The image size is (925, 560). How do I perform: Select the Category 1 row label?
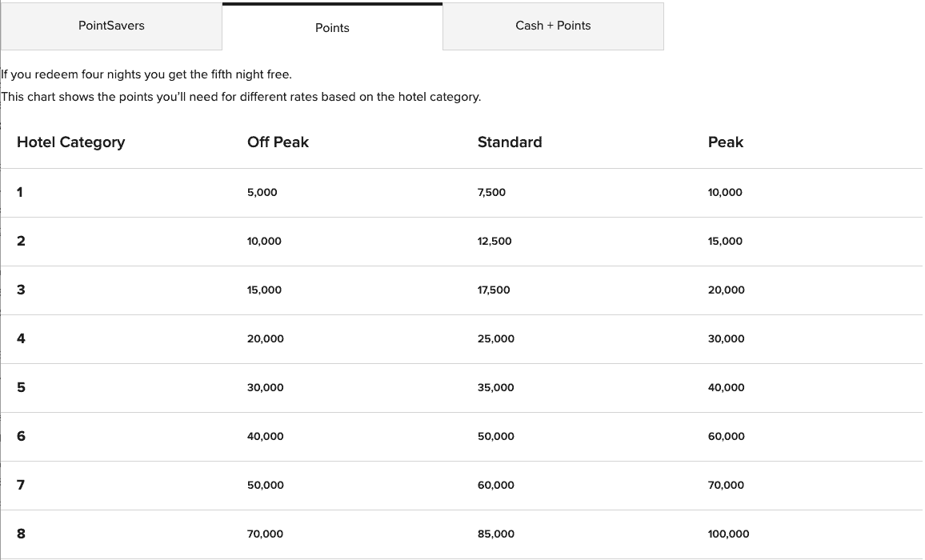pos(19,192)
